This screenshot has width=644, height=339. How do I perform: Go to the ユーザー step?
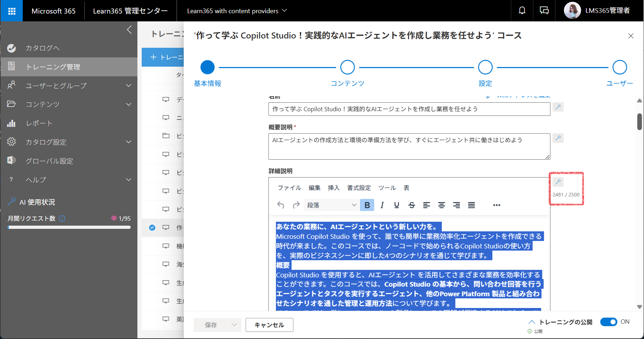click(620, 67)
